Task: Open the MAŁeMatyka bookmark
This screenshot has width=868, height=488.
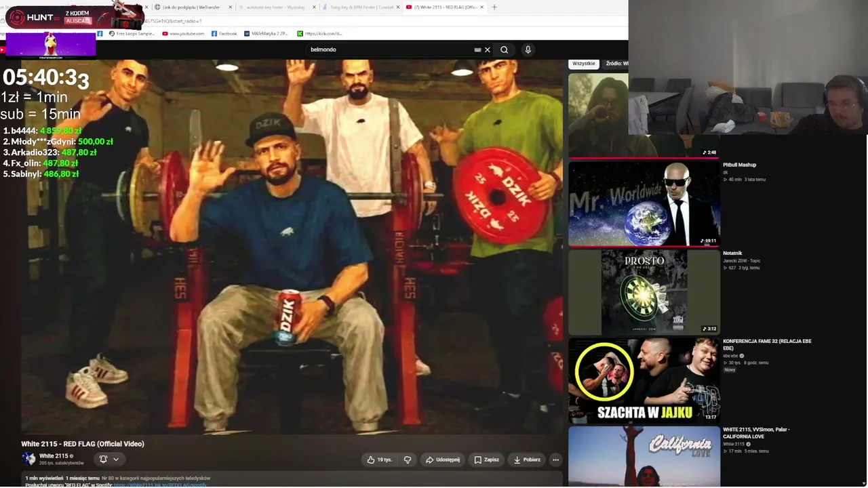Action: [x=266, y=33]
